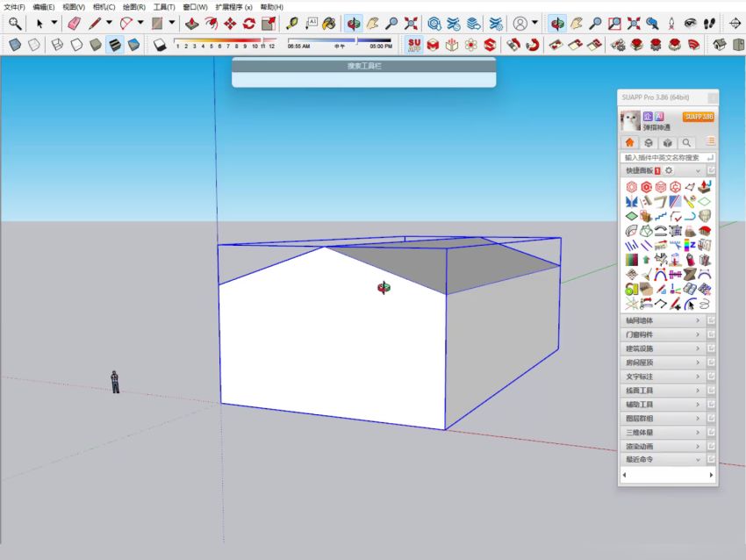Switch to SUAPP search magnifier tab
Screen dimensions: 746x560
pos(686,142)
